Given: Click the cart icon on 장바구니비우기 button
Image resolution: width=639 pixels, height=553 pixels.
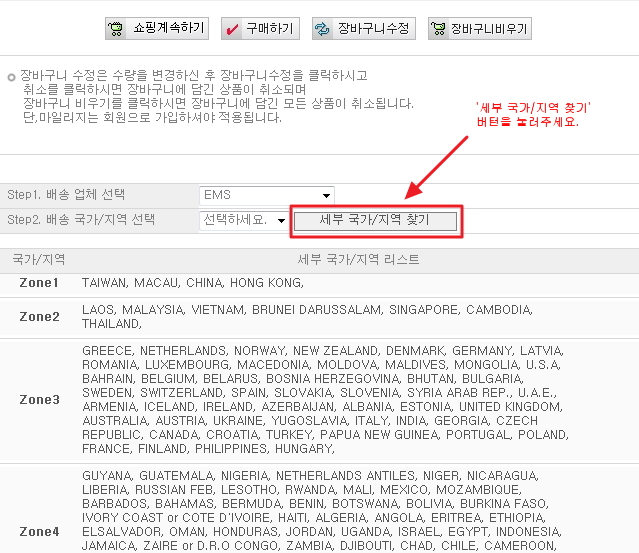Looking at the screenshot, I should (439, 29).
